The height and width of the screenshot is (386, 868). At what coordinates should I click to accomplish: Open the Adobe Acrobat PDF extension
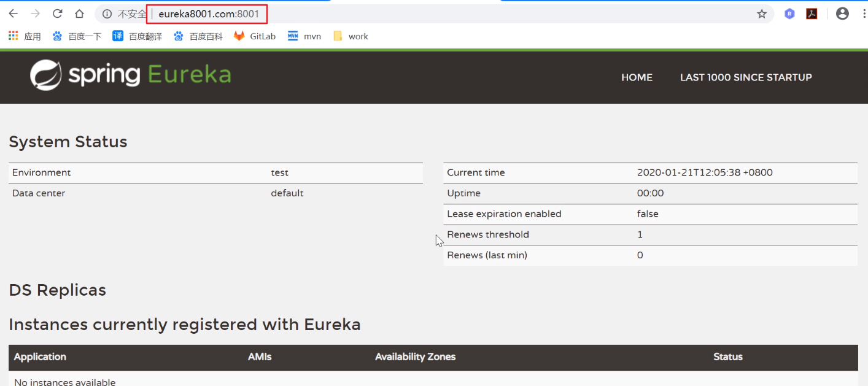coord(812,14)
